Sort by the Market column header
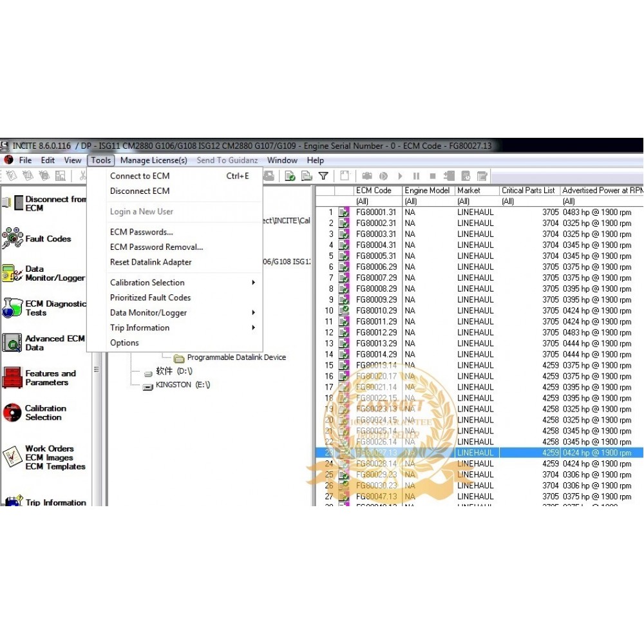Image resolution: width=644 pixels, height=644 pixels. (x=478, y=191)
